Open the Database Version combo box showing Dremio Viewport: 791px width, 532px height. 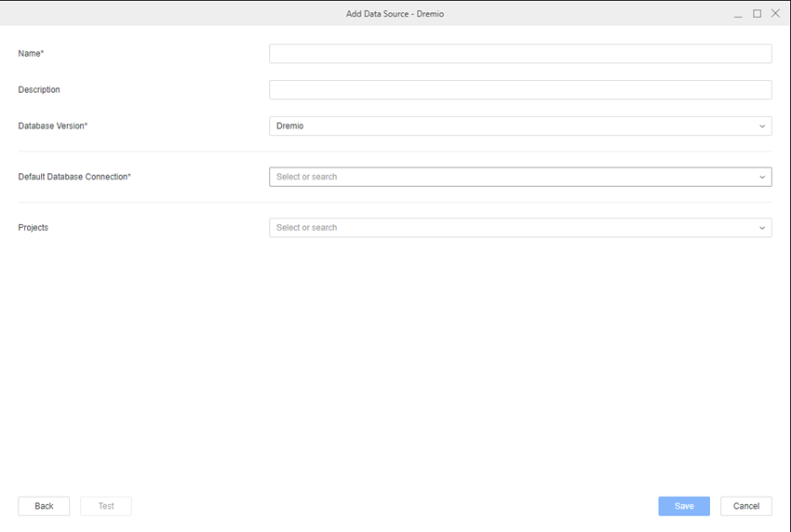512,126
